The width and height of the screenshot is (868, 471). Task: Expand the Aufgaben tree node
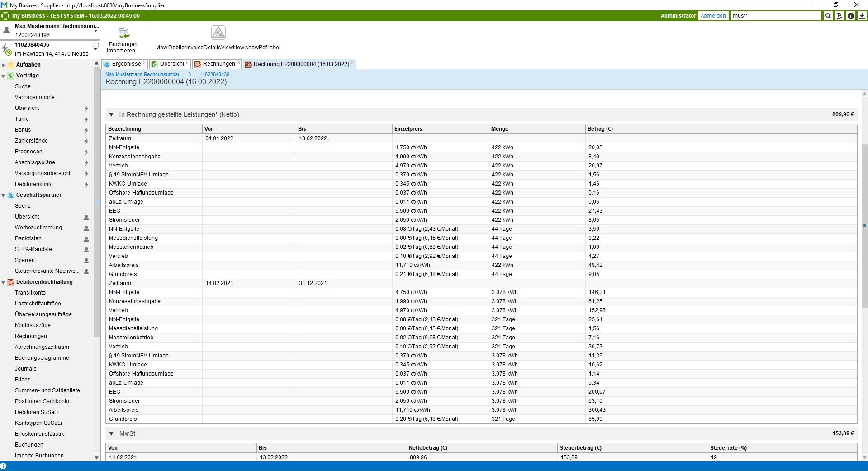[4, 65]
